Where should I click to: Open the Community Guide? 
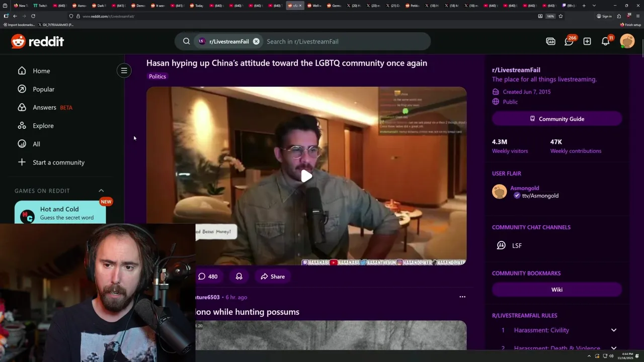coord(557,119)
